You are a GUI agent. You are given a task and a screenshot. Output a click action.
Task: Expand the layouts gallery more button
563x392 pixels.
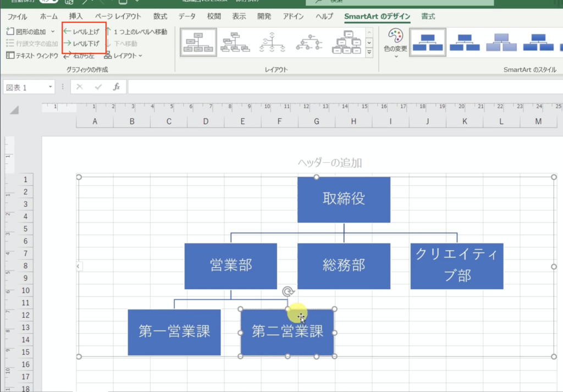pyautogui.click(x=369, y=52)
